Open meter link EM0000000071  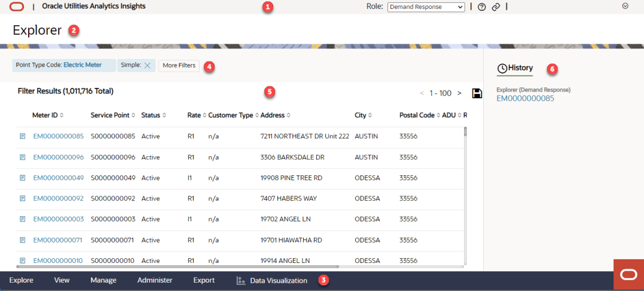(58, 240)
